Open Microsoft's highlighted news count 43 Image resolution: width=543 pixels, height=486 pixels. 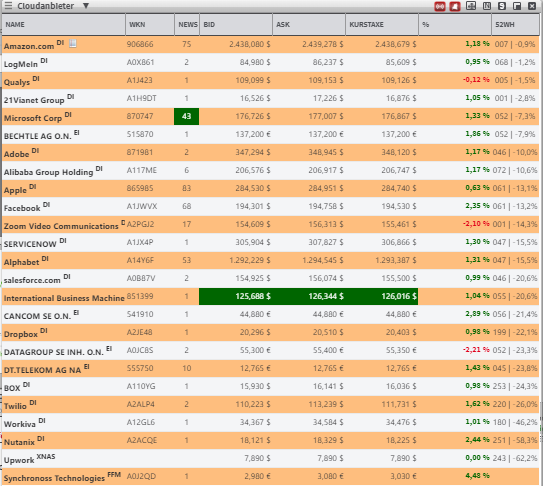coord(186,116)
